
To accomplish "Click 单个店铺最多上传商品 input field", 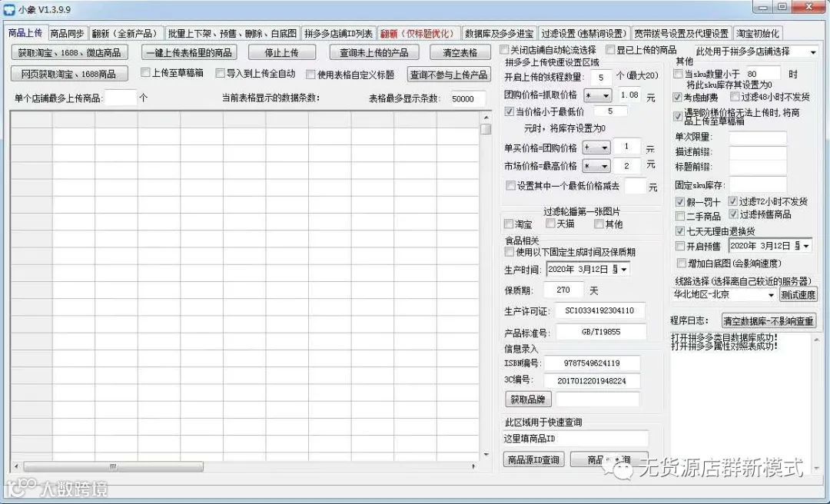I will tap(121, 98).
